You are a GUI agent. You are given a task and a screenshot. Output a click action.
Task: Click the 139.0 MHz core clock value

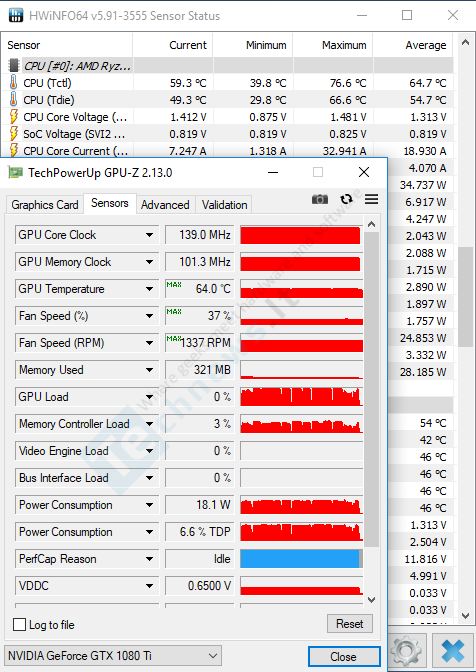[200, 235]
